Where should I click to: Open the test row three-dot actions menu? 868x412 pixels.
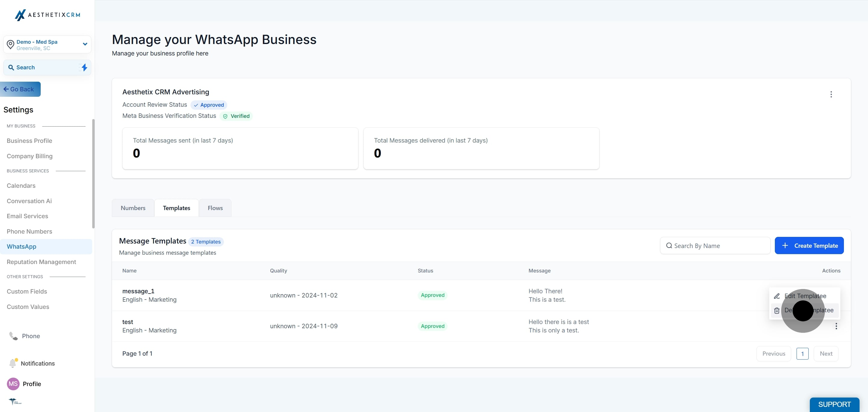[x=836, y=326]
